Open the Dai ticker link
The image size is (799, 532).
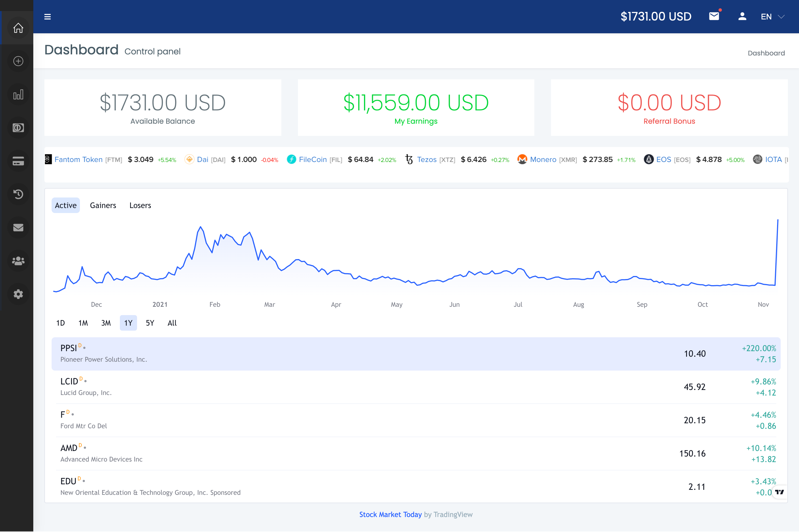[203, 159]
